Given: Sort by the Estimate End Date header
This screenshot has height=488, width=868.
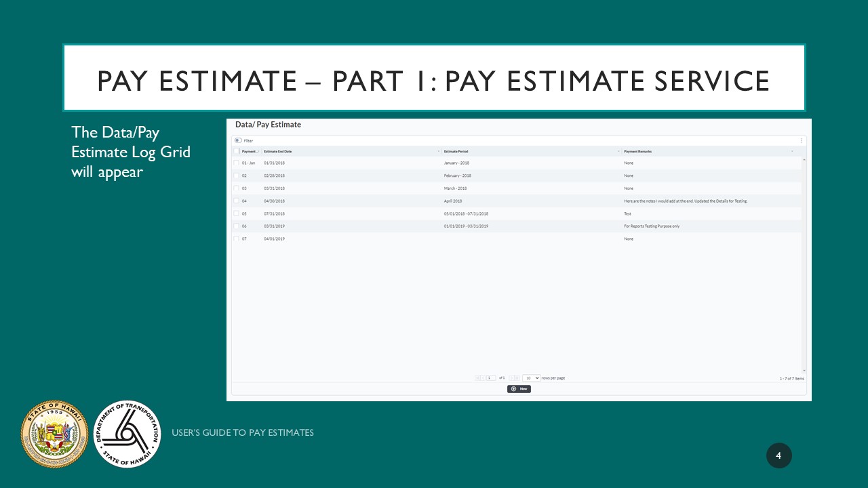Looking at the screenshot, I should [277, 151].
